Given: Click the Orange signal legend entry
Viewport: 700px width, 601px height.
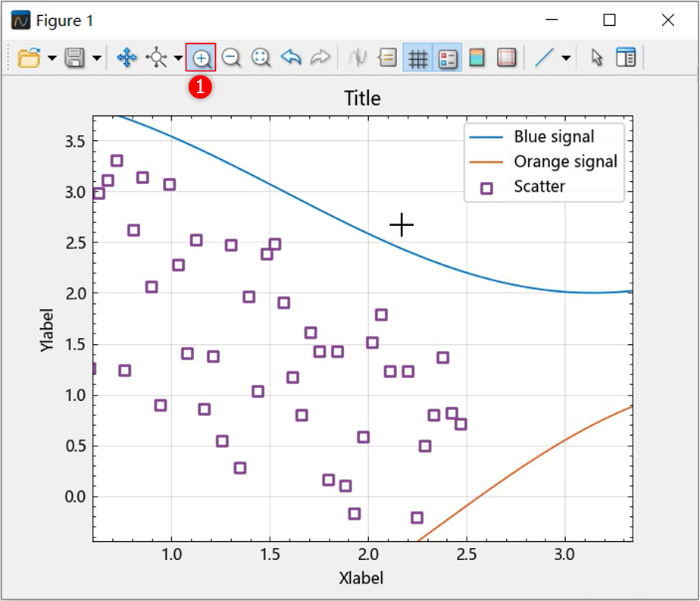Looking at the screenshot, I should (x=564, y=161).
